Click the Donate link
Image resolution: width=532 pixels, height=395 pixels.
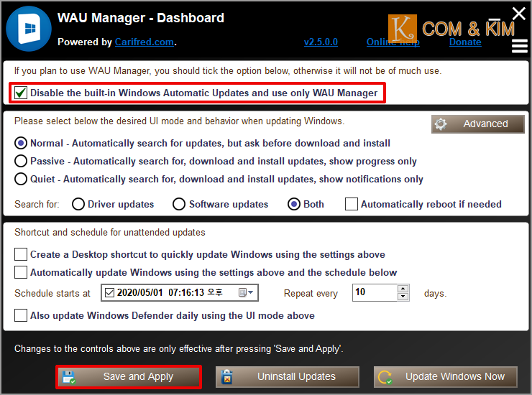[x=465, y=42]
